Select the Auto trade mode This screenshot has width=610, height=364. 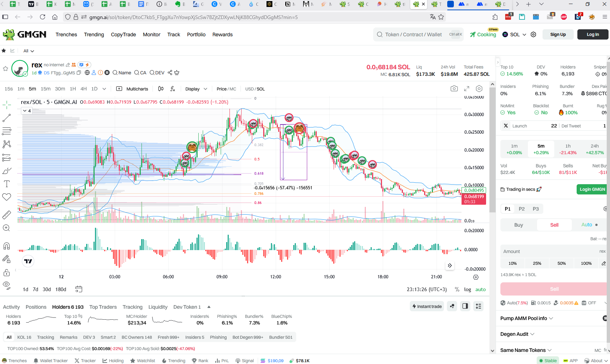click(x=589, y=225)
